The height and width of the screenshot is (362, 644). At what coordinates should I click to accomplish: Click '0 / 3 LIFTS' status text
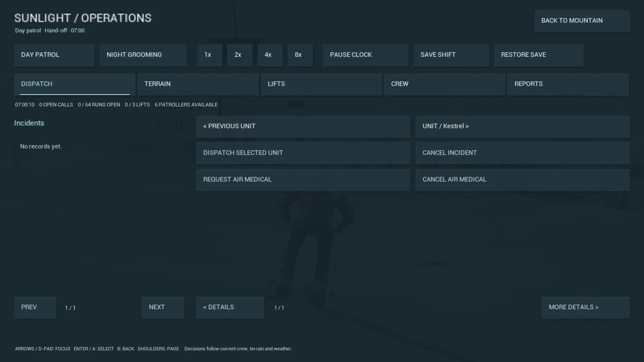137,105
